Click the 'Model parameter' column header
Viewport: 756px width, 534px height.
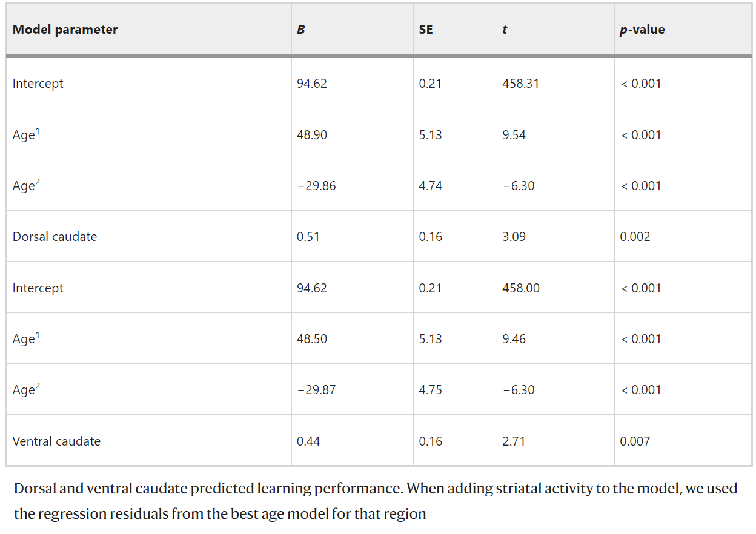65,30
